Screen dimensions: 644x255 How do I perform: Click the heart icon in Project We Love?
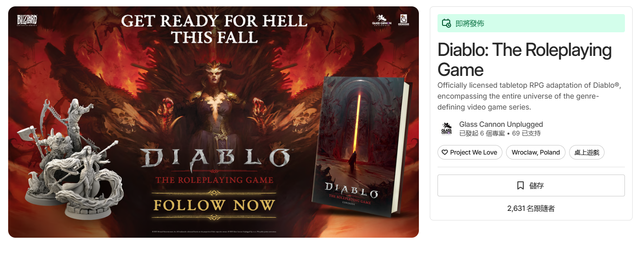(445, 152)
